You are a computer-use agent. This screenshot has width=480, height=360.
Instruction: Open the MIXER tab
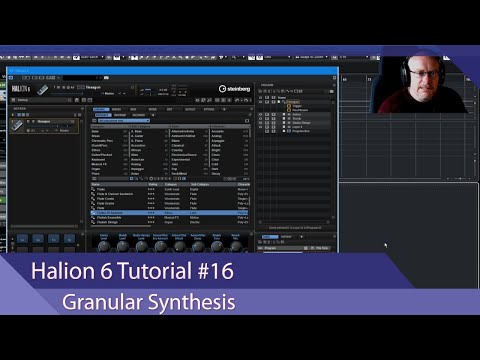click(x=153, y=109)
